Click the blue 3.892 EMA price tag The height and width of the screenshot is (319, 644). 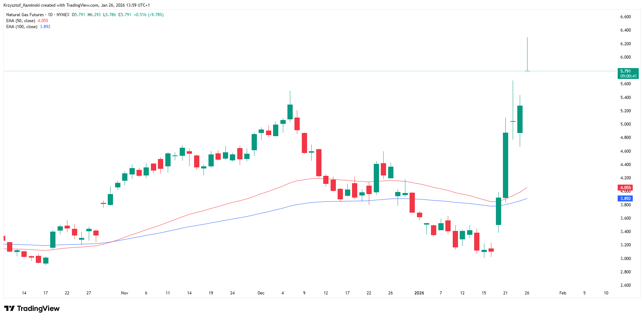625,199
